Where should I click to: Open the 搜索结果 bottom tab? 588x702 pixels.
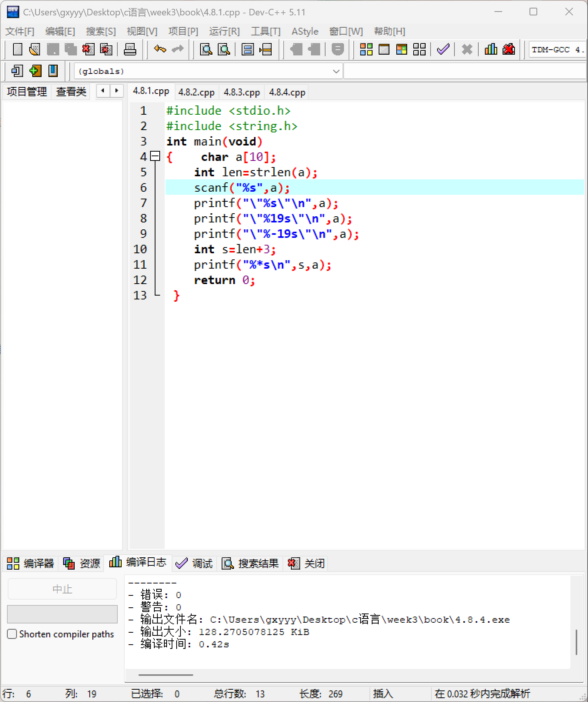pos(250,563)
